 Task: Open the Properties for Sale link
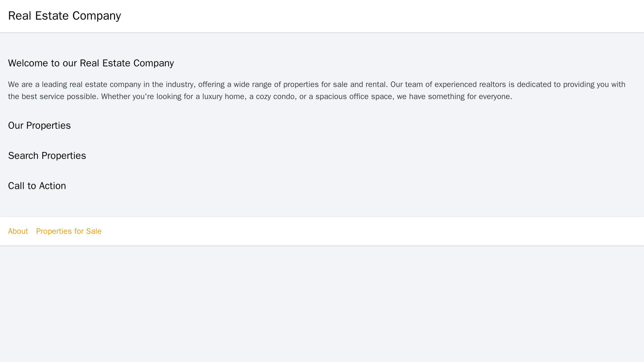click(x=69, y=231)
